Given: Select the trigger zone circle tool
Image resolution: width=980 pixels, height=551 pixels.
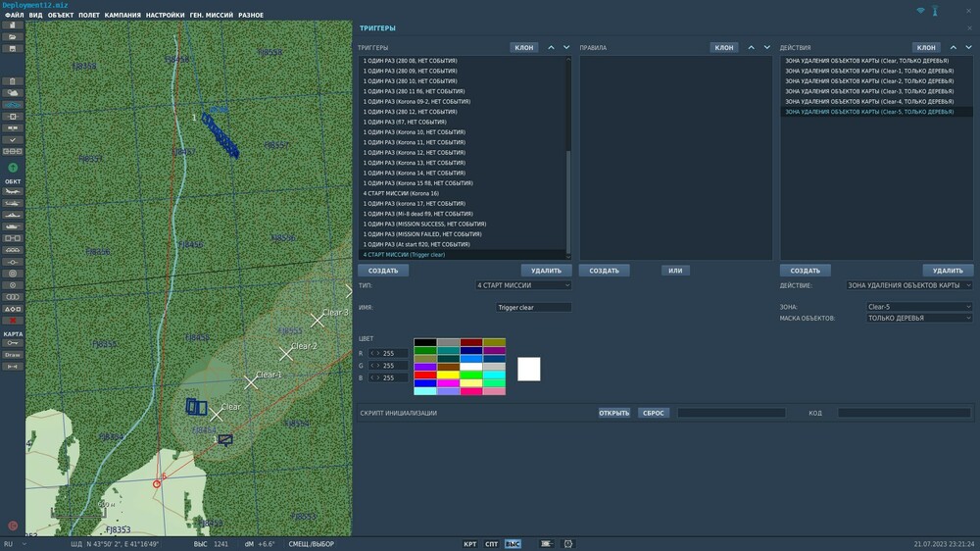Looking at the screenshot, I should tap(13, 274).
